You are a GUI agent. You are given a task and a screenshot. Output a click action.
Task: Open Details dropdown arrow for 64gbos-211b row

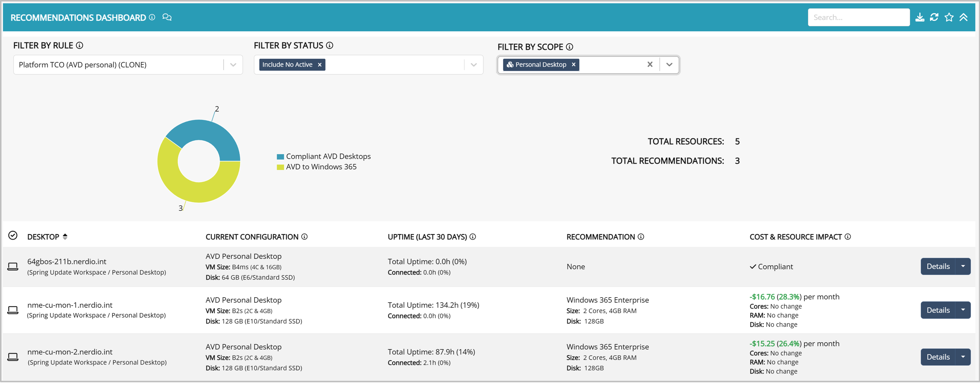point(963,266)
